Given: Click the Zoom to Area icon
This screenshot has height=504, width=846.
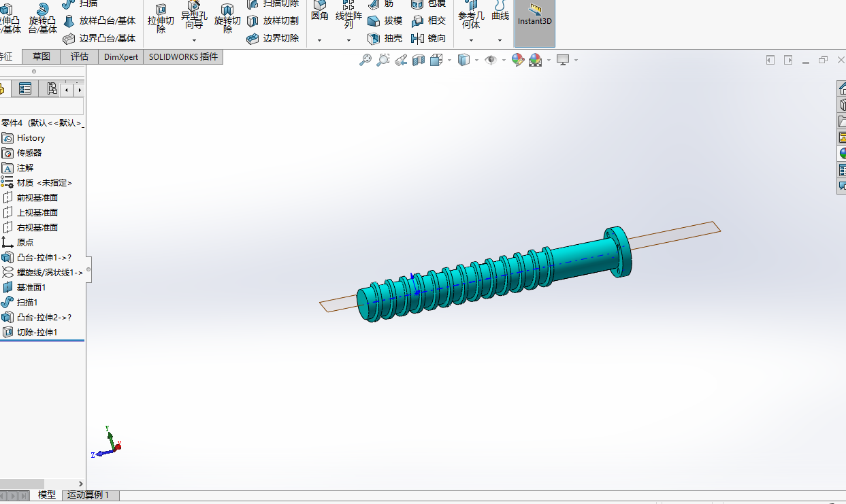Looking at the screenshot, I should pos(383,60).
